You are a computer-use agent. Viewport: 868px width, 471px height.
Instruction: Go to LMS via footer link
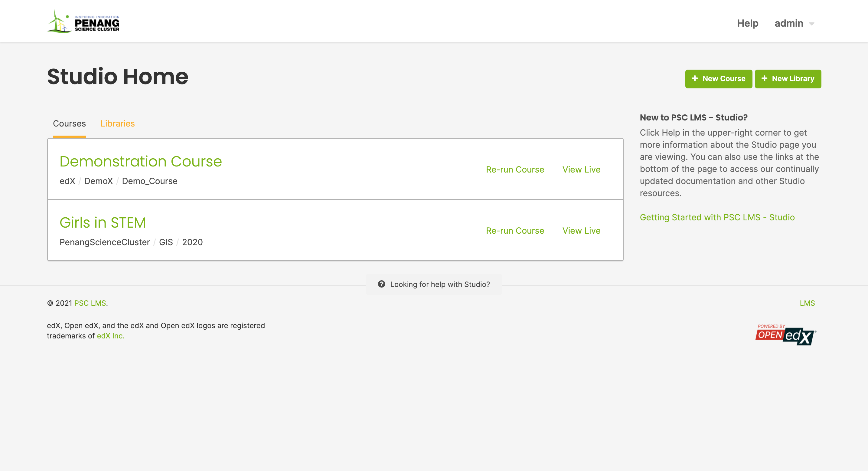[x=807, y=303]
